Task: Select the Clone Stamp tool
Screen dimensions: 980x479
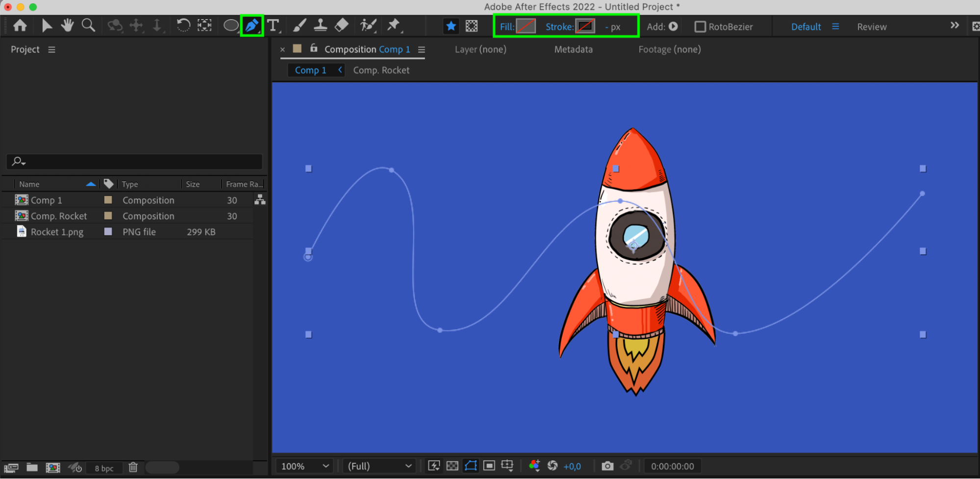Action: [320, 25]
